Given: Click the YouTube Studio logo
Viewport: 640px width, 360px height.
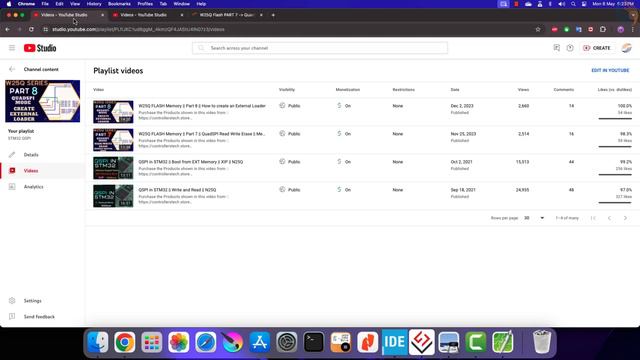Looking at the screenshot, I should pos(40,48).
